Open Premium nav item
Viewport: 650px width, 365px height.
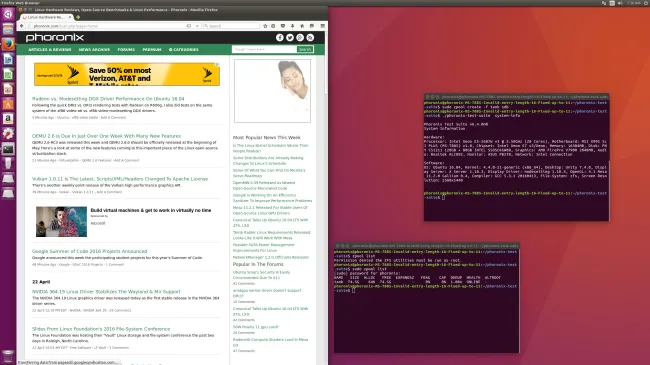pos(152,49)
